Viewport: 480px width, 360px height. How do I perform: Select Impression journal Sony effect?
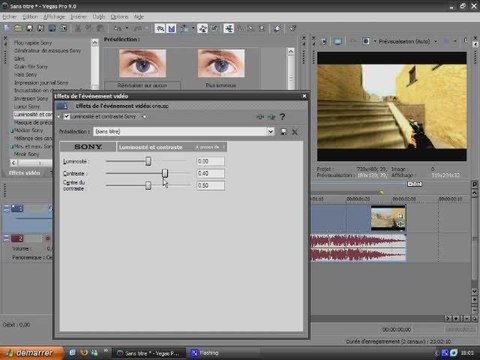pos(41,83)
